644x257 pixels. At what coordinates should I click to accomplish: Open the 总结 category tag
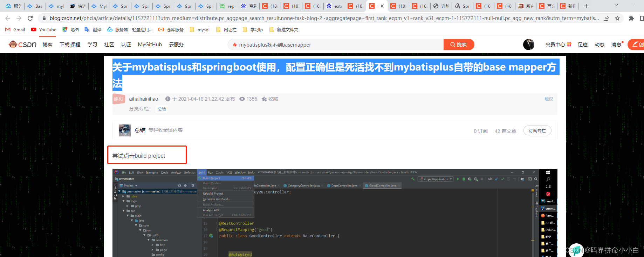[x=162, y=109]
